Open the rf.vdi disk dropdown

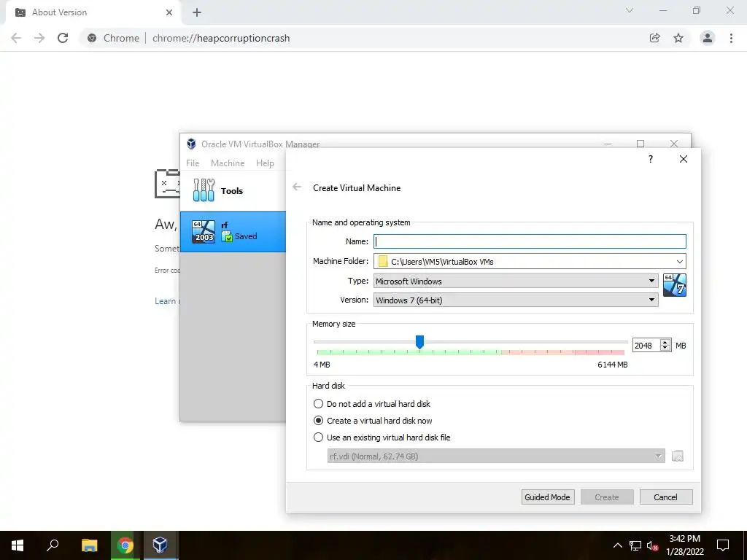point(496,456)
